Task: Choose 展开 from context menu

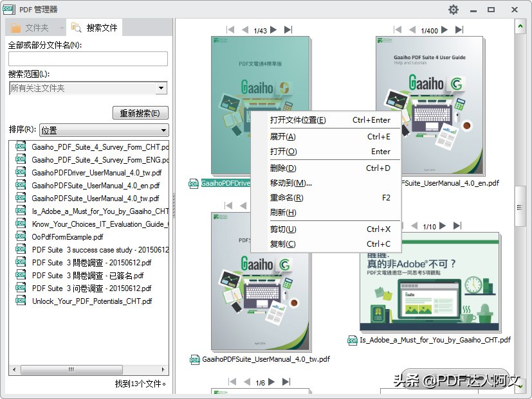Action: click(x=326, y=137)
